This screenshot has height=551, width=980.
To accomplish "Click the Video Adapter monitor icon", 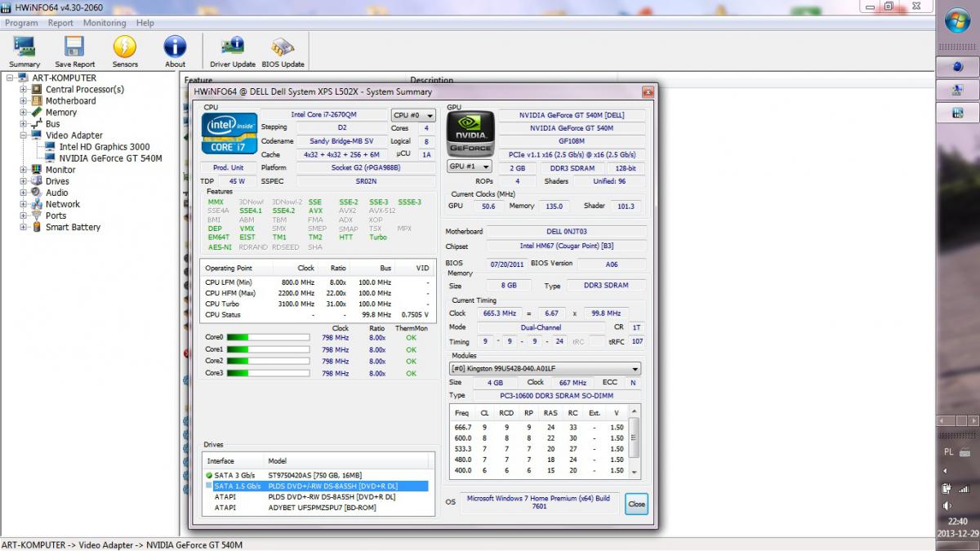I will coord(37,136).
